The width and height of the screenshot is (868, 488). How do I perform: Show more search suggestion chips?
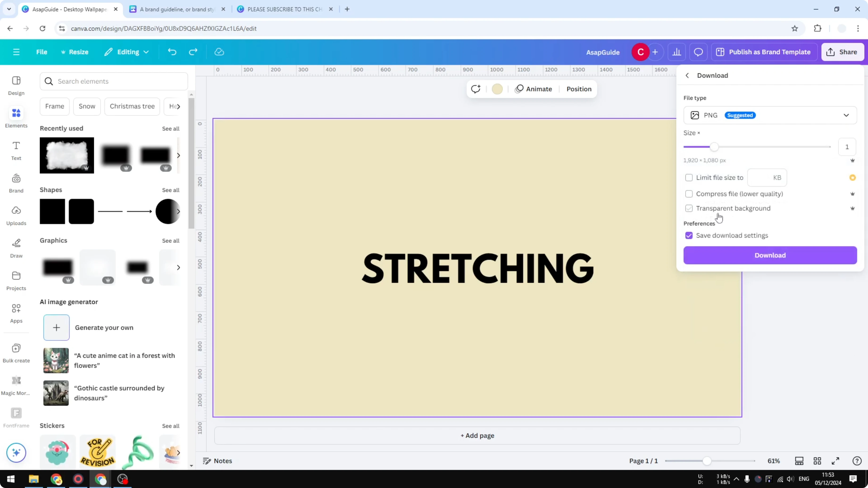pyautogui.click(x=178, y=106)
